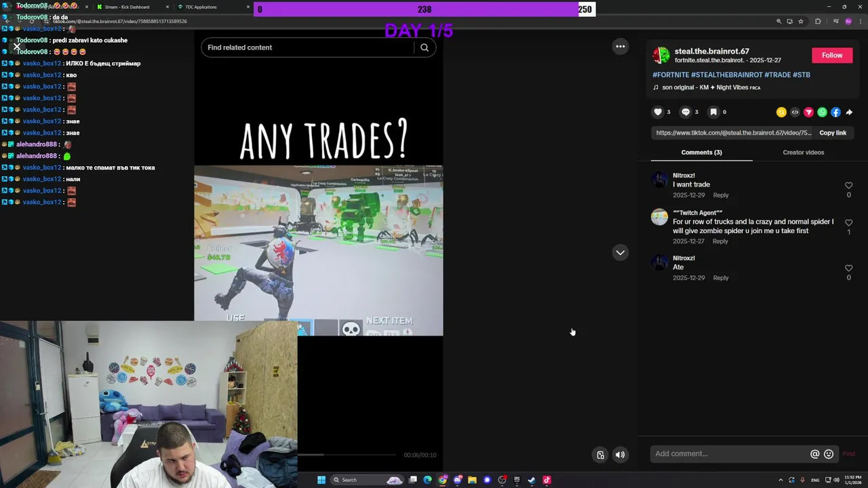
Task: Click the video URL text field
Action: (x=733, y=133)
